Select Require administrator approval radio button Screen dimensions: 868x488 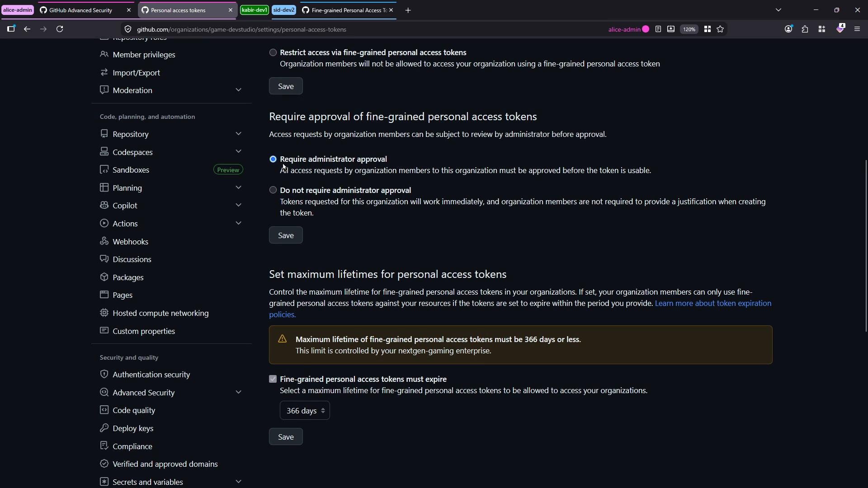(273, 159)
